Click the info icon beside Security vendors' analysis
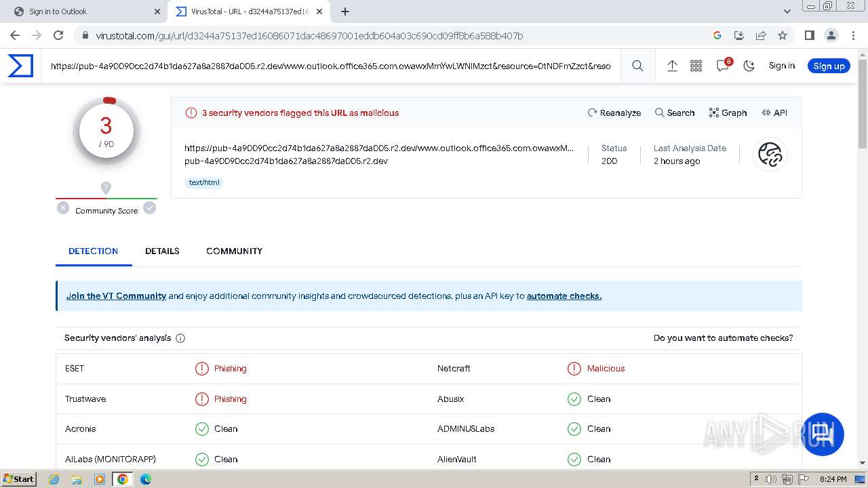Image resolution: width=868 pixels, height=488 pixels. pyautogui.click(x=180, y=338)
